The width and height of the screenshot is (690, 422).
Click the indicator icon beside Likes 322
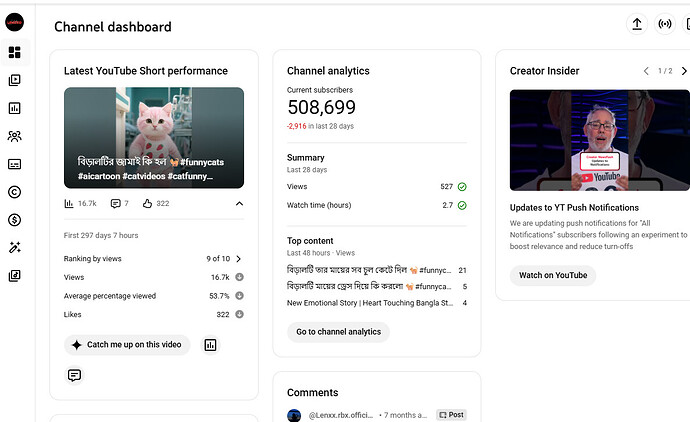click(x=239, y=314)
